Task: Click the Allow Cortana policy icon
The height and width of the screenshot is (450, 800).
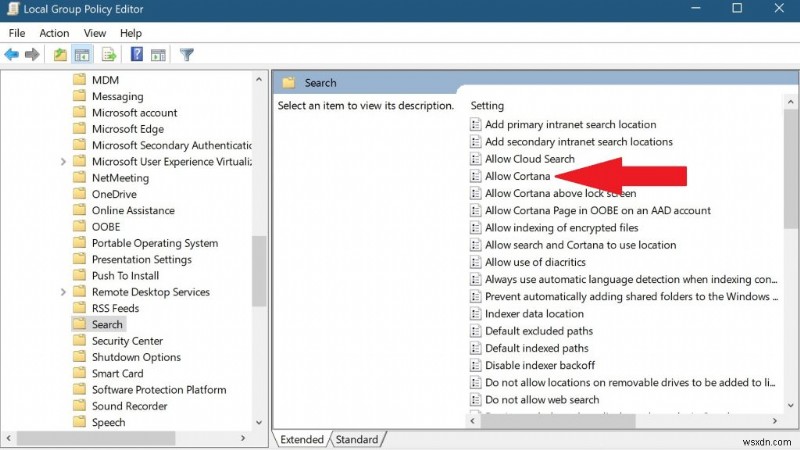Action: (x=476, y=176)
